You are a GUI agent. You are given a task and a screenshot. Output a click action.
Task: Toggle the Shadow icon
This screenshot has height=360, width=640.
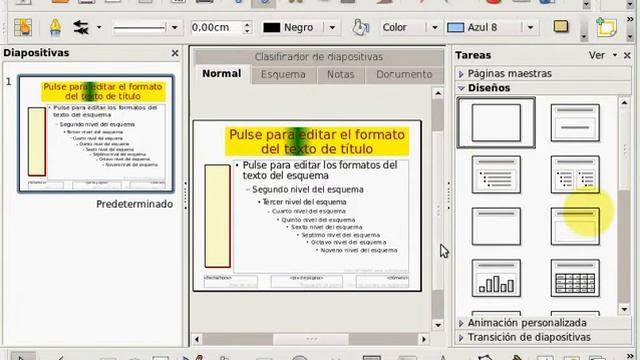tap(561, 27)
